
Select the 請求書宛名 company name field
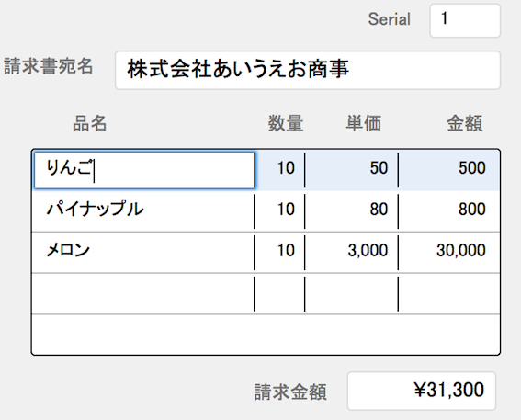coord(308,70)
